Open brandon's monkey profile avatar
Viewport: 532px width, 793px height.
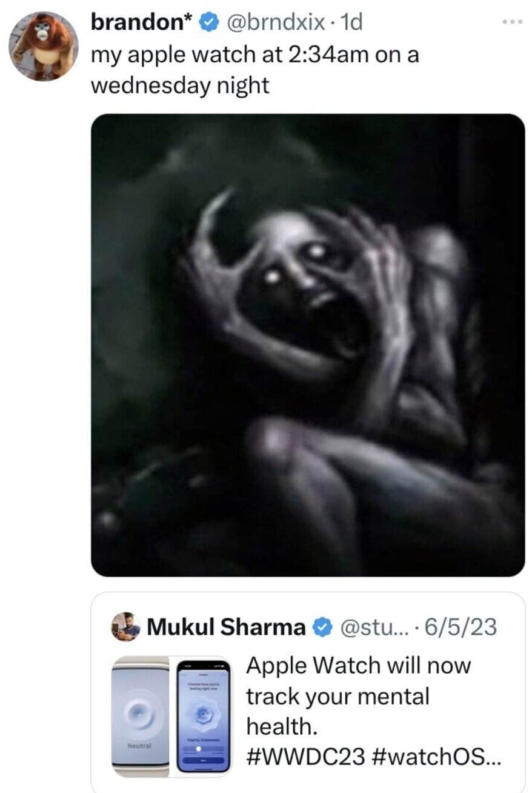pyautogui.click(x=43, y=45)
